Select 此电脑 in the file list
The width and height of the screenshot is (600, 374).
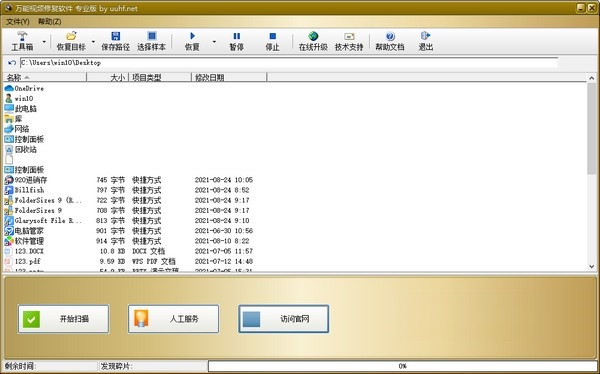(x=21, y=109)
